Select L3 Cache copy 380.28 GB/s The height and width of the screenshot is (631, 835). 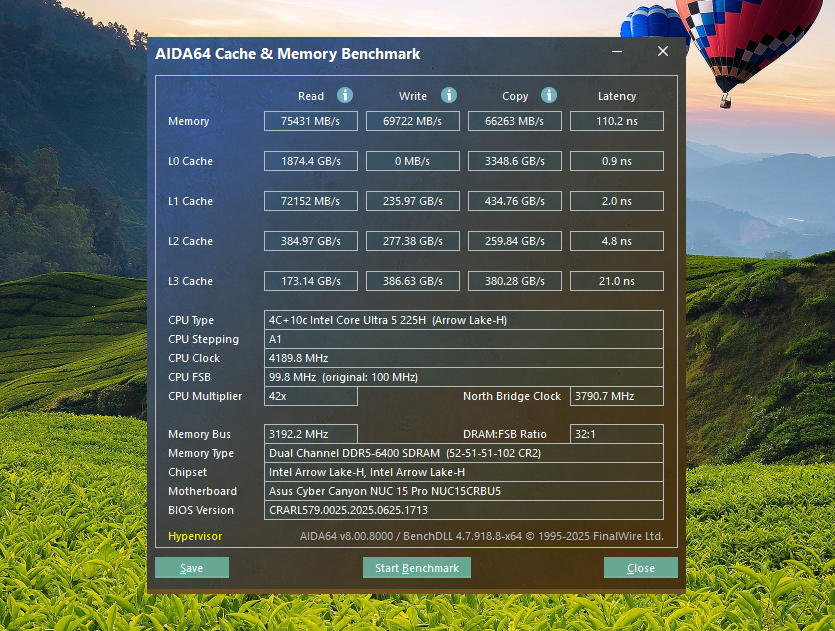pos(514,281)
